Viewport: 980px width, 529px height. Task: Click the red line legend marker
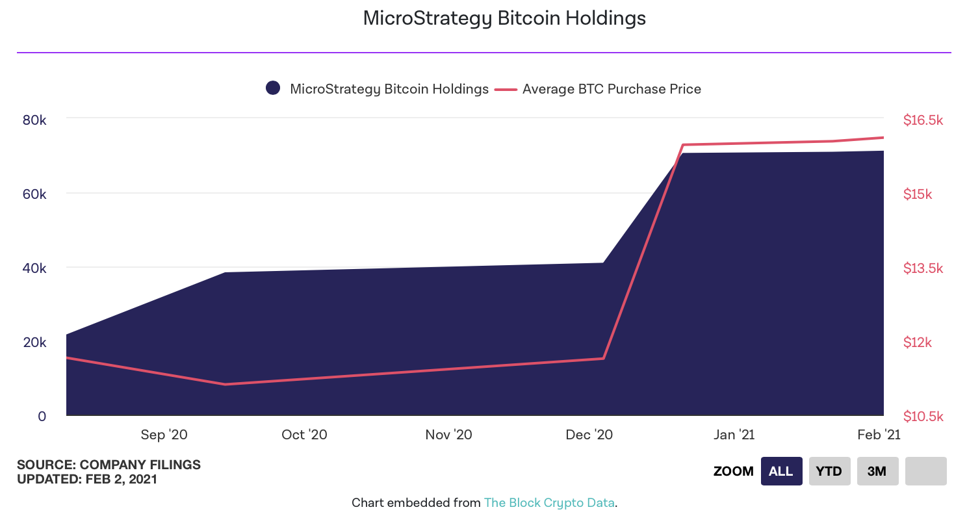click(x=506, y=89)
